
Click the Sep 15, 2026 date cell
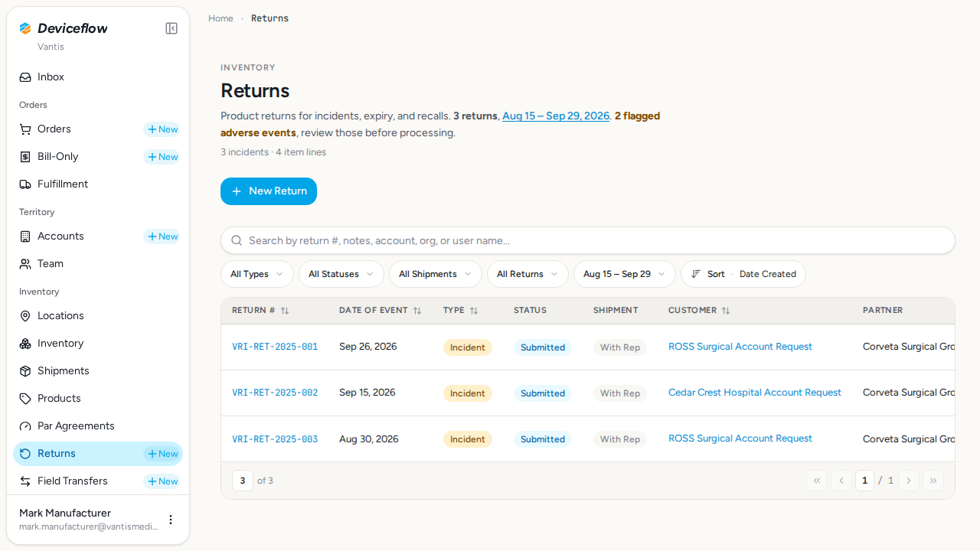[x=367, y=393]
